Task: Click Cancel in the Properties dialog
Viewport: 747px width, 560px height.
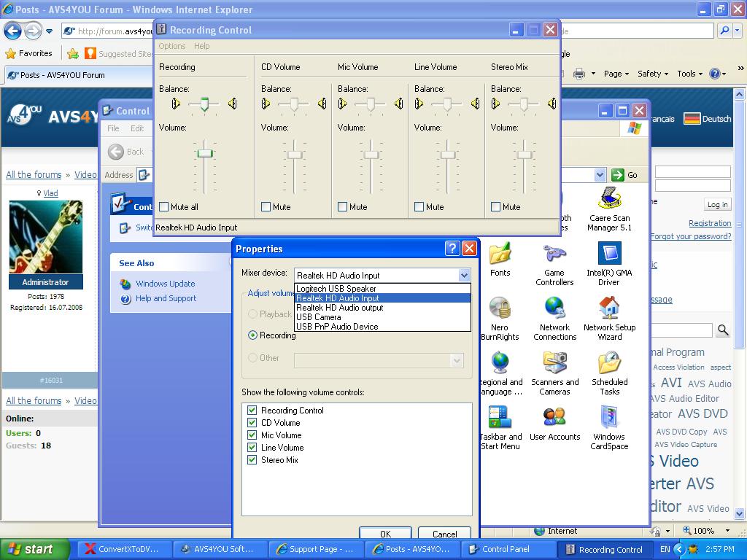Action: pyautogui.click(x=444, y=533)
